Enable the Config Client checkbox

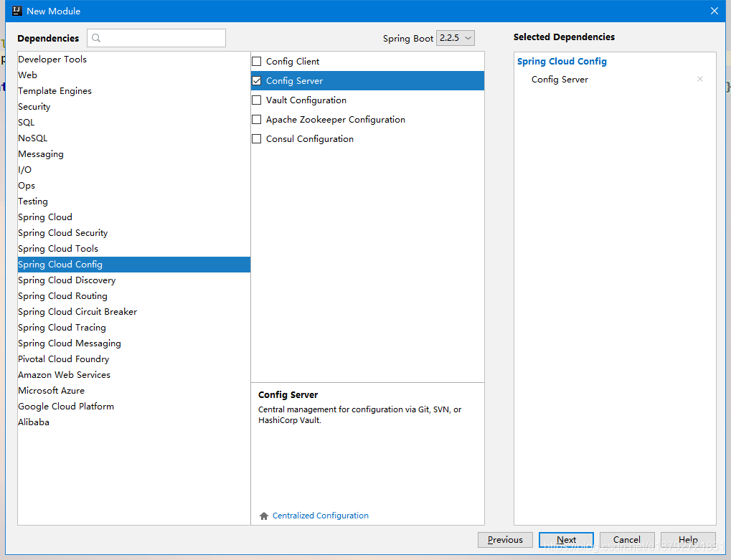pos(256,62)
